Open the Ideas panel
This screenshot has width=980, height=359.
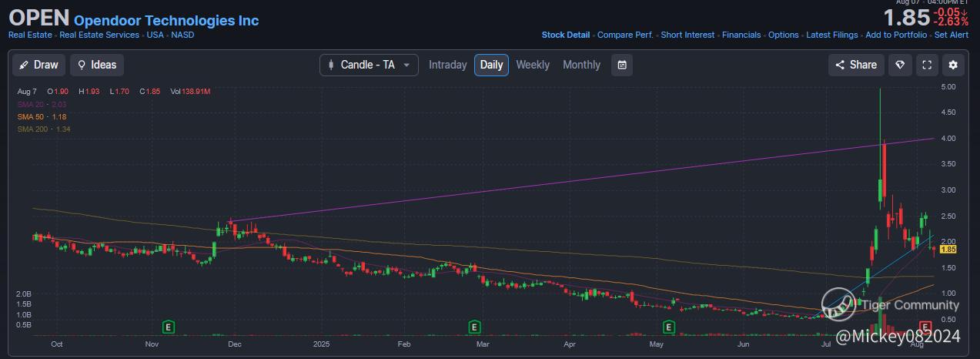[97, 65]
